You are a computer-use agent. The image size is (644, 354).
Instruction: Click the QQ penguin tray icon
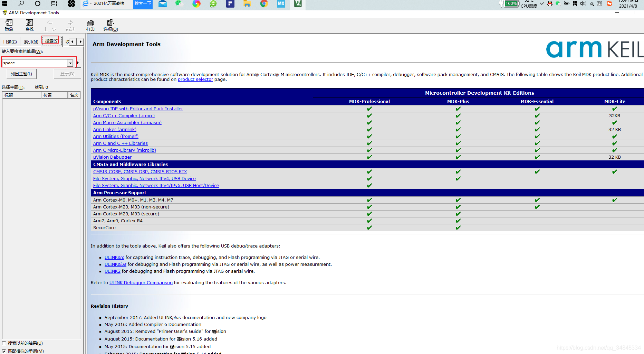pyautogui.click(x=550, y=3)
